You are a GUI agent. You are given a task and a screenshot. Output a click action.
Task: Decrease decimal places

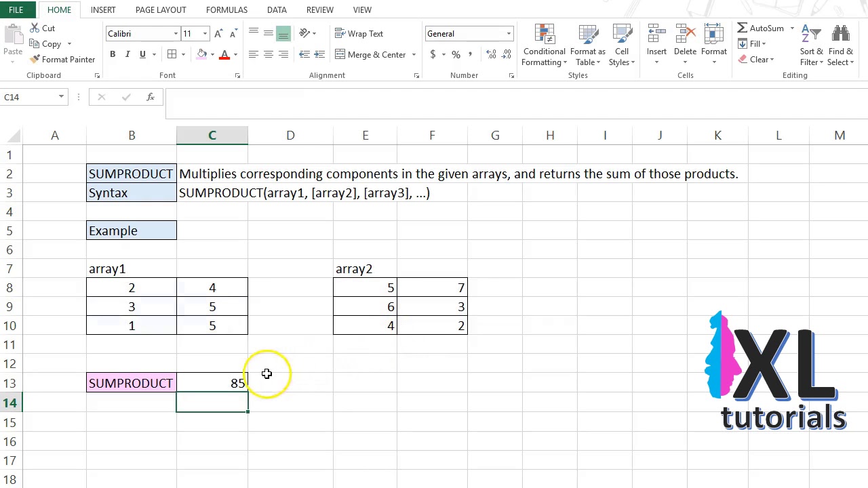(x=507, y=54)
